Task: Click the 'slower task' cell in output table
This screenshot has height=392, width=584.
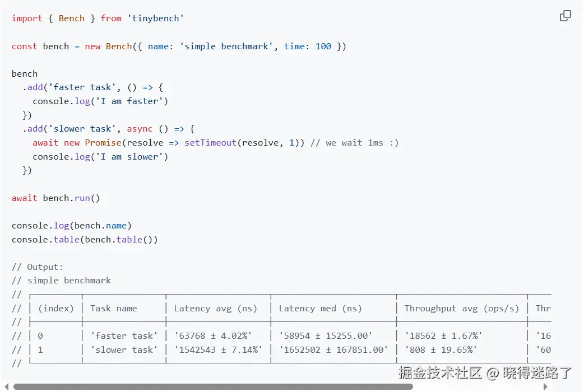Action: coord(124,350)
